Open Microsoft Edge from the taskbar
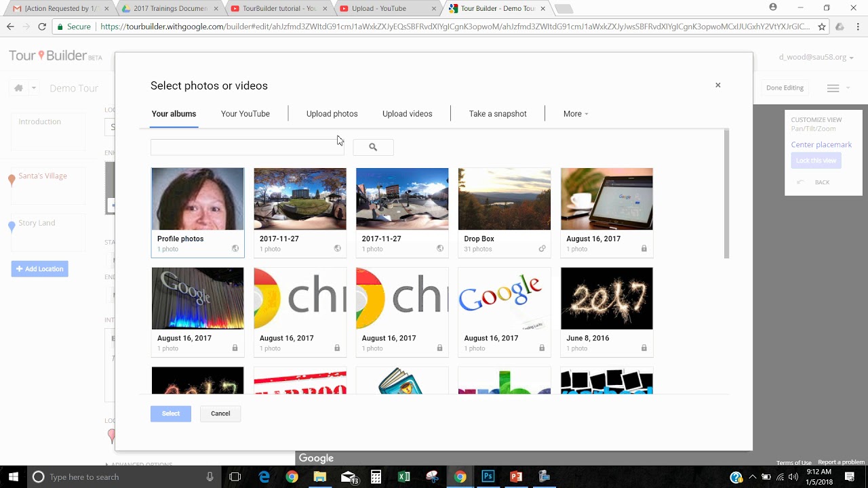Viewport: 868px width, 488px height. (264, 477)
